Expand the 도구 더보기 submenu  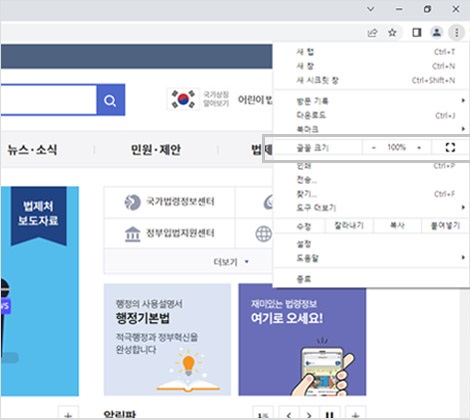click(371, 208)
